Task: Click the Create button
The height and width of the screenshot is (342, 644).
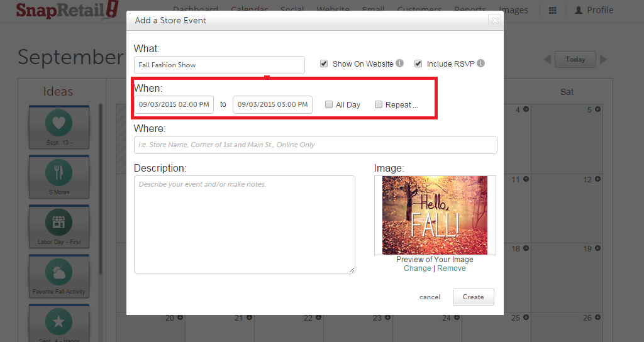Action: click(x=473, y=297)
